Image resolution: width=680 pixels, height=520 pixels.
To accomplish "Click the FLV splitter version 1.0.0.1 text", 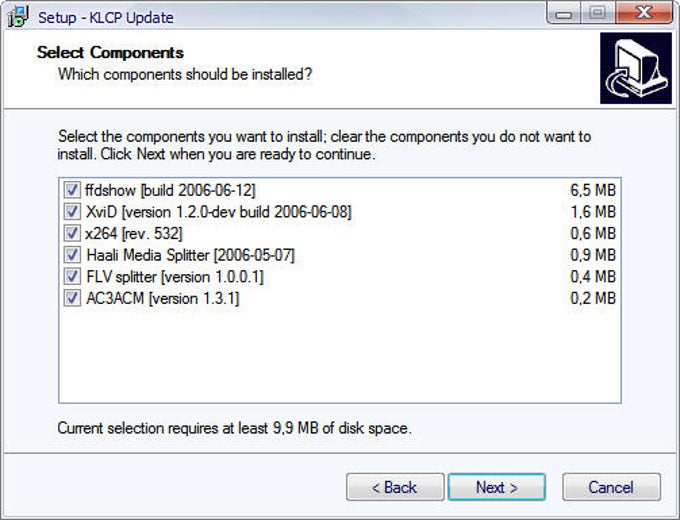I will [174, 276].
